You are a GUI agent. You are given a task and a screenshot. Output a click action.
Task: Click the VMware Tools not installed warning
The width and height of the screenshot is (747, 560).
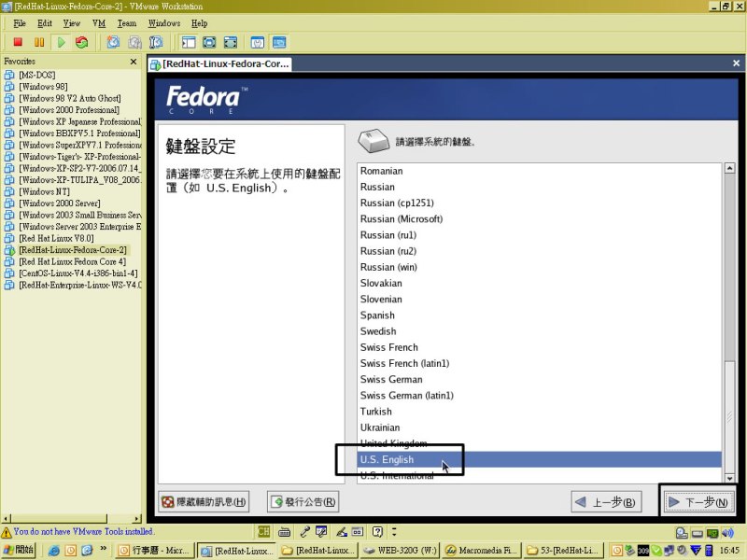coord(78,531)
